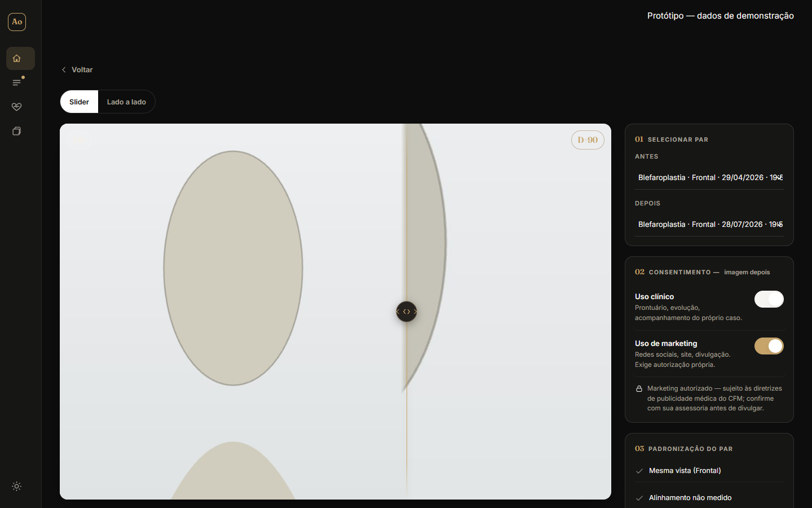Screen dimensions: 812x508
Task: Click the 'ANTES' label
Action: pos(647,156)
